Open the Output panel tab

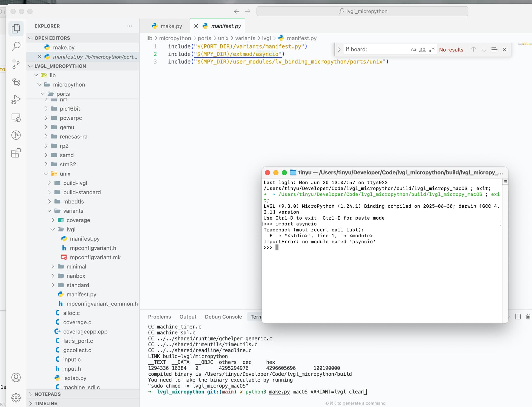click(x=188, y=317)
